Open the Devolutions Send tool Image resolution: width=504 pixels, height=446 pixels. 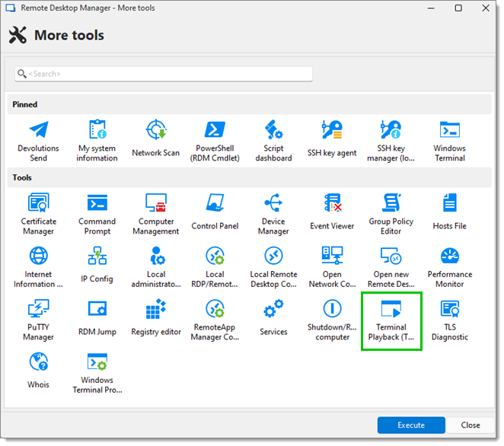(38, 141)
